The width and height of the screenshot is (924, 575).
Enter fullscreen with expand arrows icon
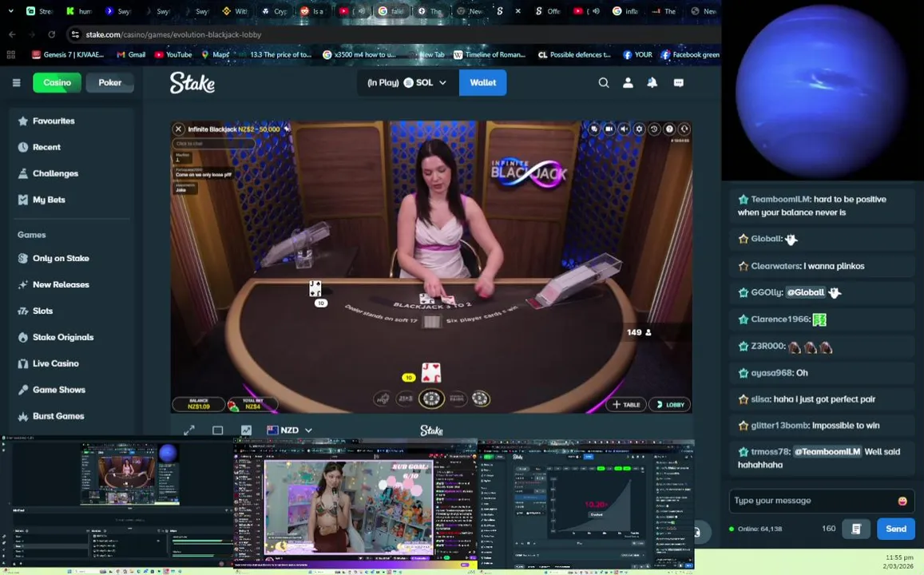click(189, 430)
